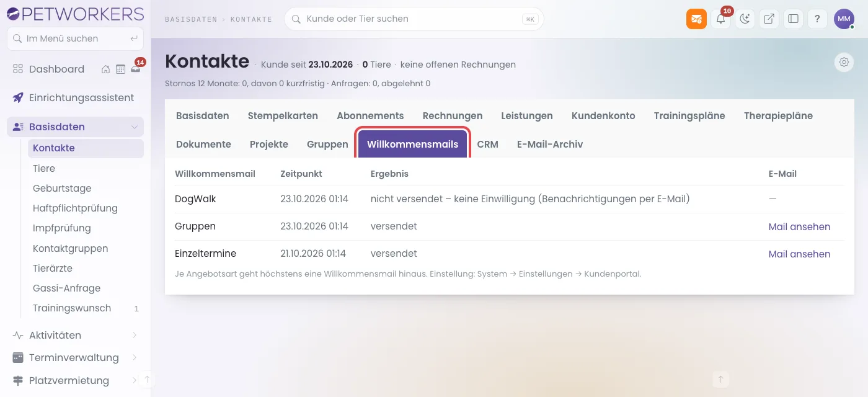Switch to the Basisdaten tab

coord(202,115)
